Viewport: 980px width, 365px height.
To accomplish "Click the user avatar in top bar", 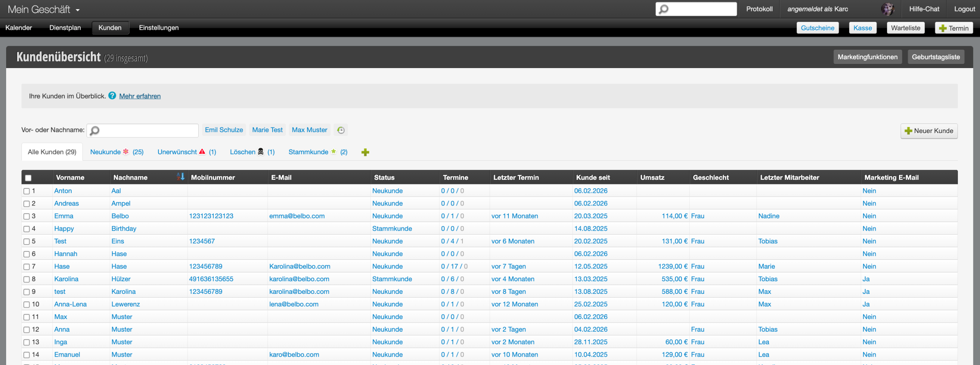I will point(887,9).
